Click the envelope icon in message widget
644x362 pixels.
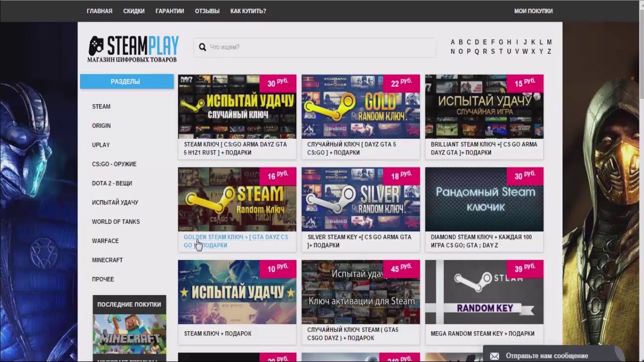(495, 356)
